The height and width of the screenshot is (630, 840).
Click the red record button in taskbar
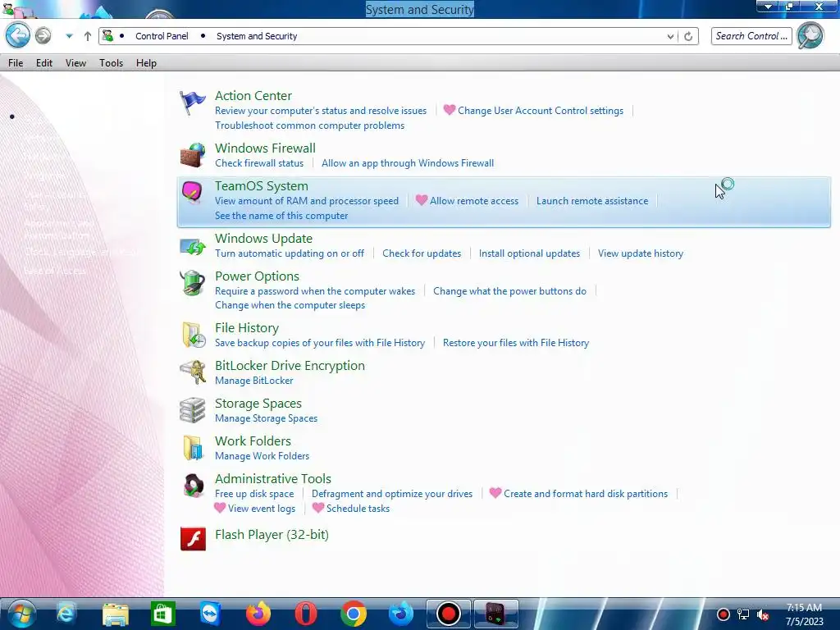coord(448,614)
